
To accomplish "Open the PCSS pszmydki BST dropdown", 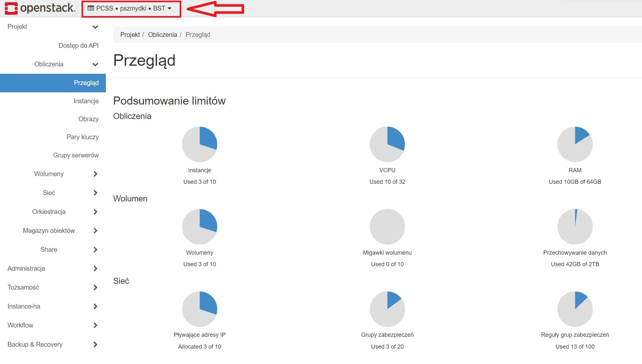I will 132,9.
